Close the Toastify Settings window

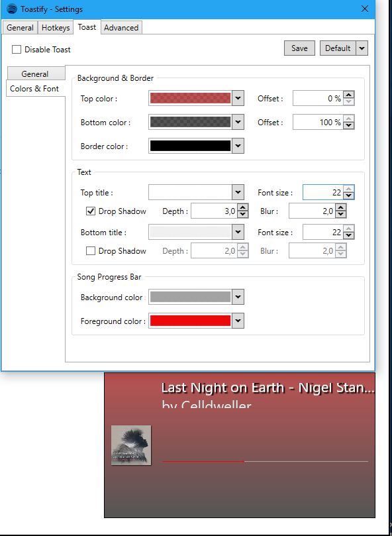pyautogui.click(x=365, y=9)
